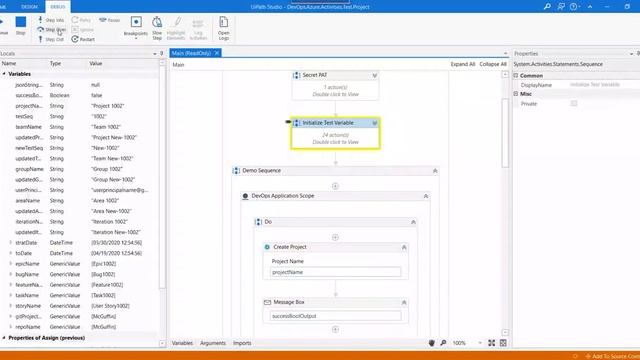Click Add To Source Control in status bar
The width and height of the screenshot is (640, 360).
point(613,356)
